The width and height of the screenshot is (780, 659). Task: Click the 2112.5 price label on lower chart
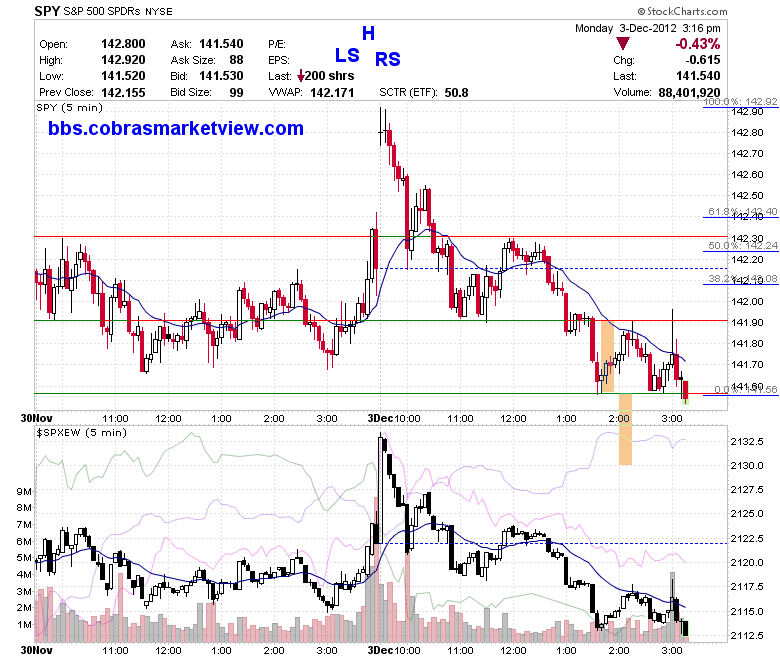(747, 635)
